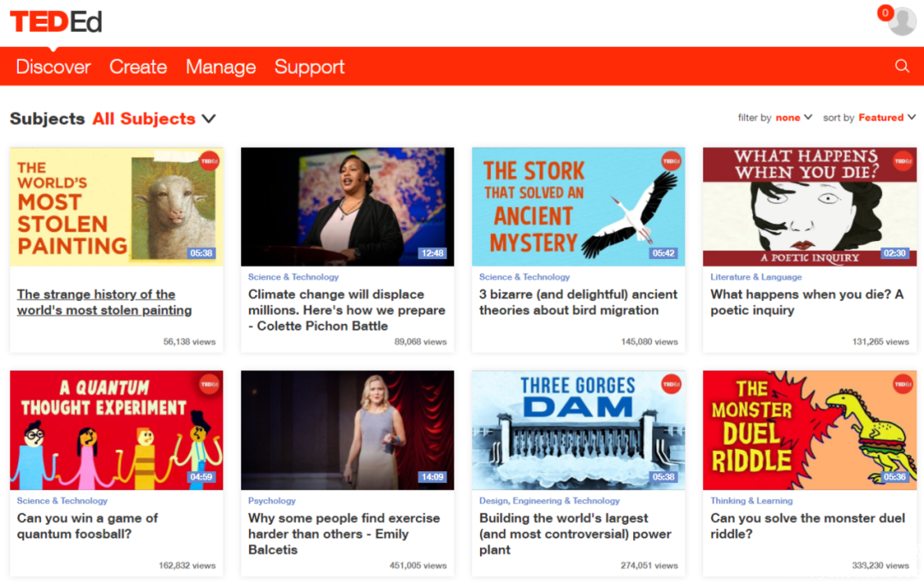Click TED-Ed badge on monster duel riddle thumbnail
924x584 pixels.
pyautogui.click(x=903, y=385)
